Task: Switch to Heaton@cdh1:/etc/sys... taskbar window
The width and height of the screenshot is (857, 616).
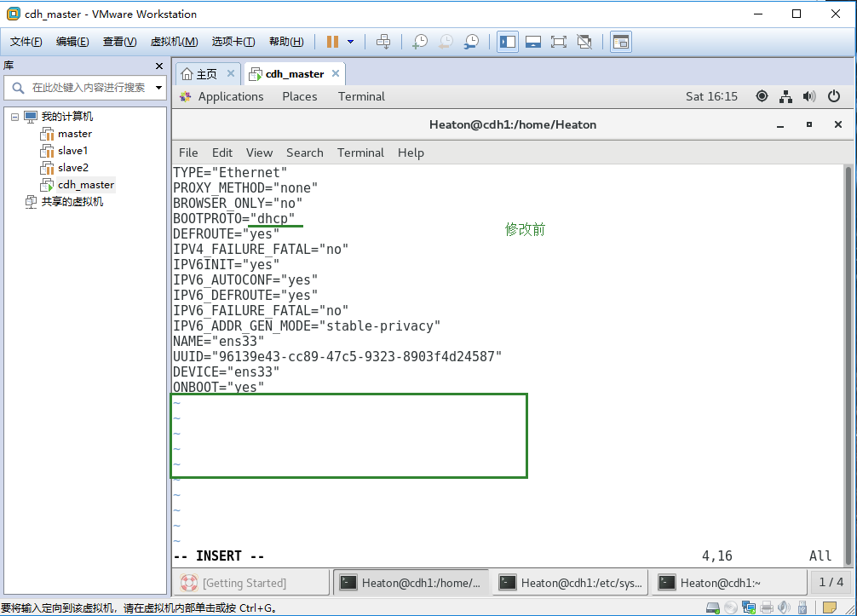Action: [571, 584]
